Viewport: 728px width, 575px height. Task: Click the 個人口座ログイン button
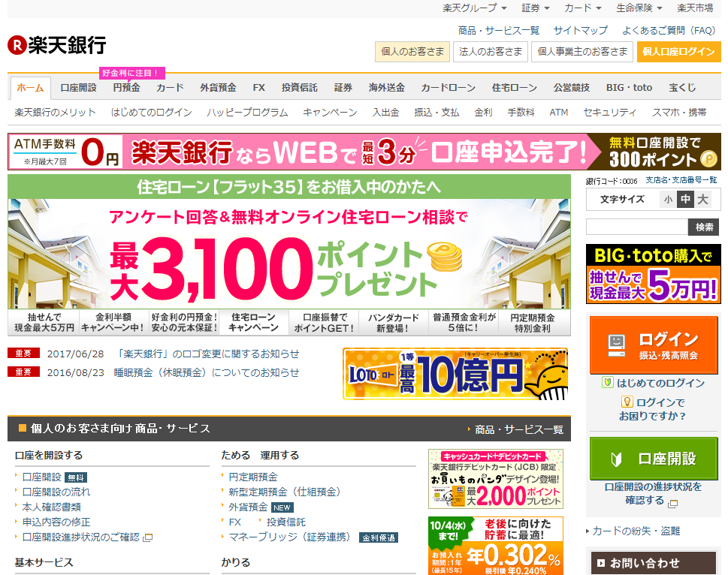(x=678, y=52)
